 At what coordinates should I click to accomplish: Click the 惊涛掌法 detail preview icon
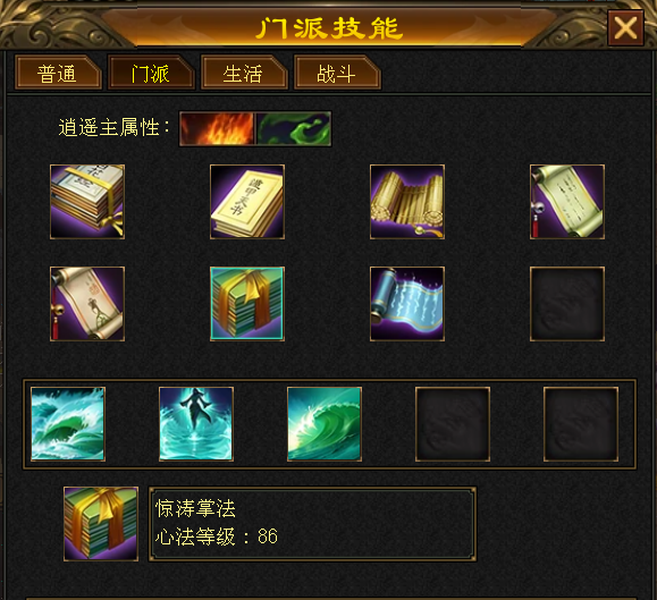pos(101,523)
